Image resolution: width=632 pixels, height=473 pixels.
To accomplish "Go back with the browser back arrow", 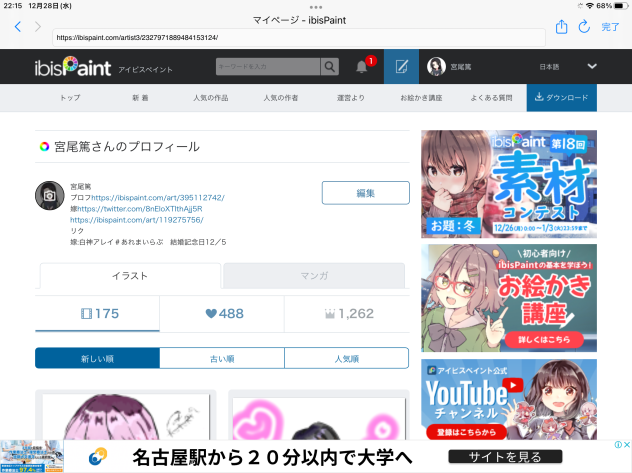I will tap(18, 27).
